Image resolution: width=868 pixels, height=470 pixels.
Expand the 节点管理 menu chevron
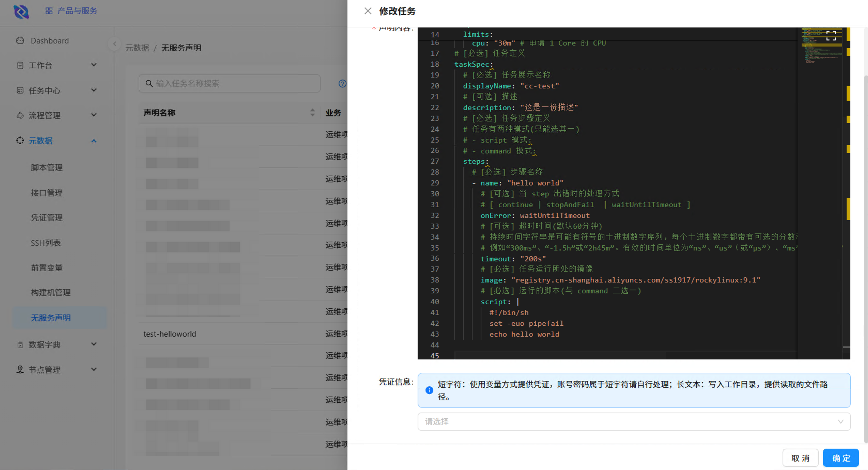pyautogui.click(x=94, y=369)
